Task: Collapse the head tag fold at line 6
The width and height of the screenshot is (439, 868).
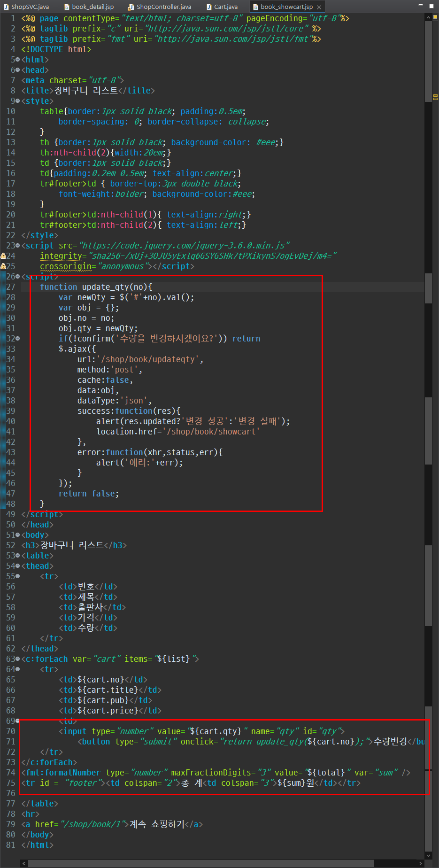Action: point(18,70)
